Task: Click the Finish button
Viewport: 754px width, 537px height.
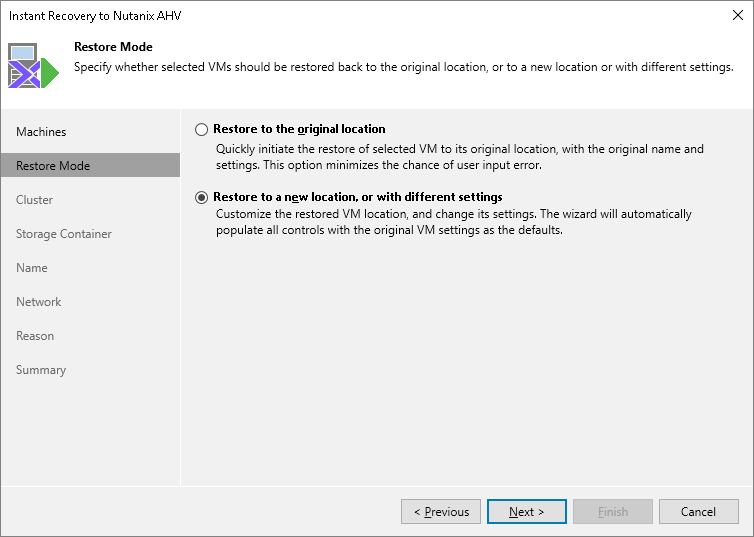Action: [613, 512]
